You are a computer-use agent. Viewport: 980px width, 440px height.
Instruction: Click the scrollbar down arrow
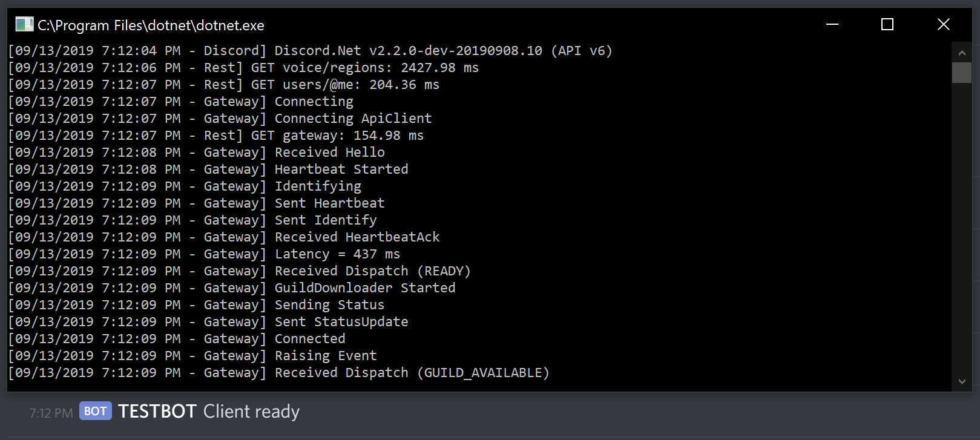point(962,382)
